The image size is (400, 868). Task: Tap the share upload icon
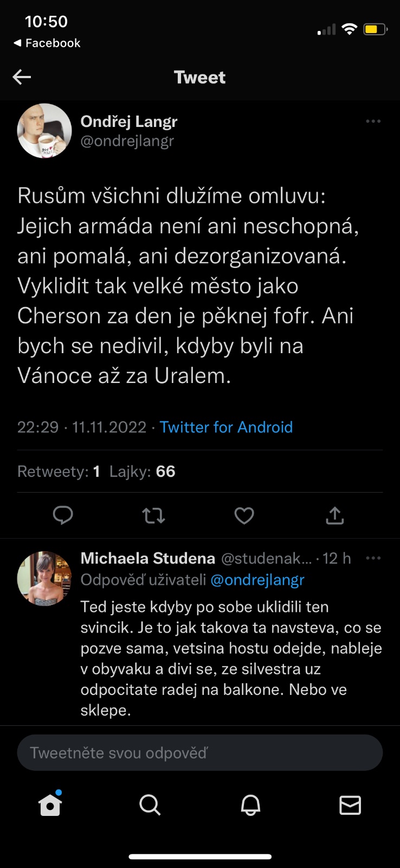click(x=334, y=515)
